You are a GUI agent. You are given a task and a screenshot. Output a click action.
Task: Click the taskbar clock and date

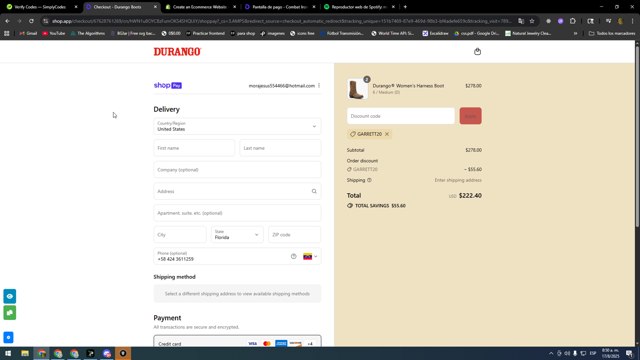(x=611, y=353)
